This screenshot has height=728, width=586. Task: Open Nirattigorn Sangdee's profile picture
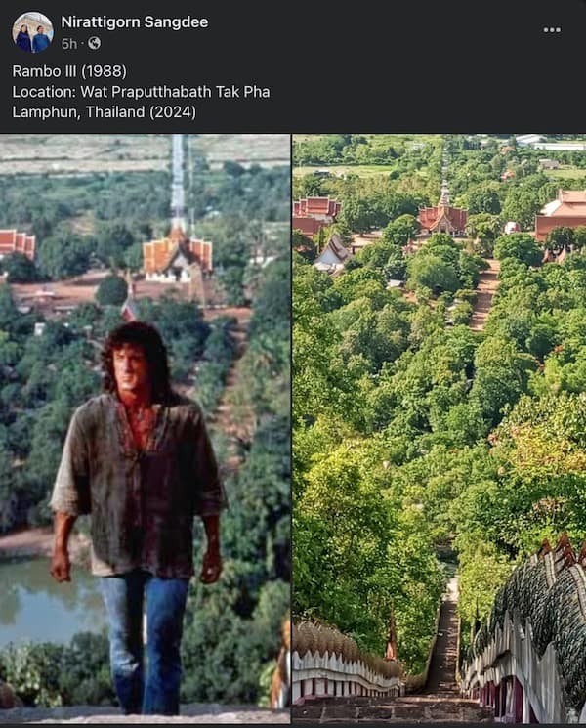tap(32, 32)
